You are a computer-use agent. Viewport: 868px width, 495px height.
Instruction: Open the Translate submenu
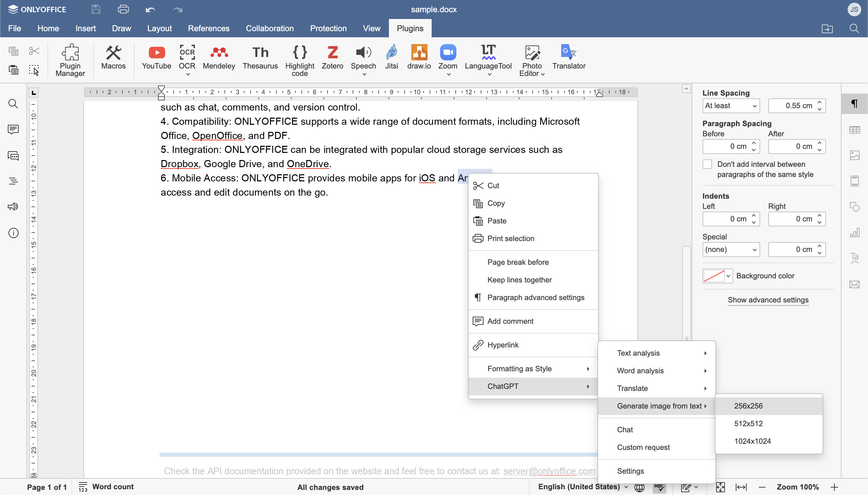pyautogui.click(x=656, y=388)
